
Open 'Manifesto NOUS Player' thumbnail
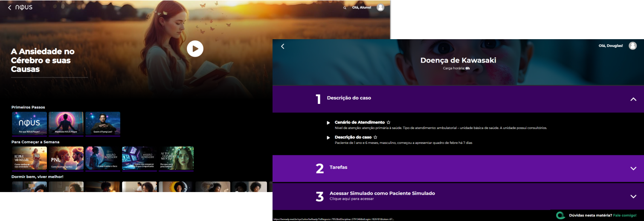click(x=66, y=123)
